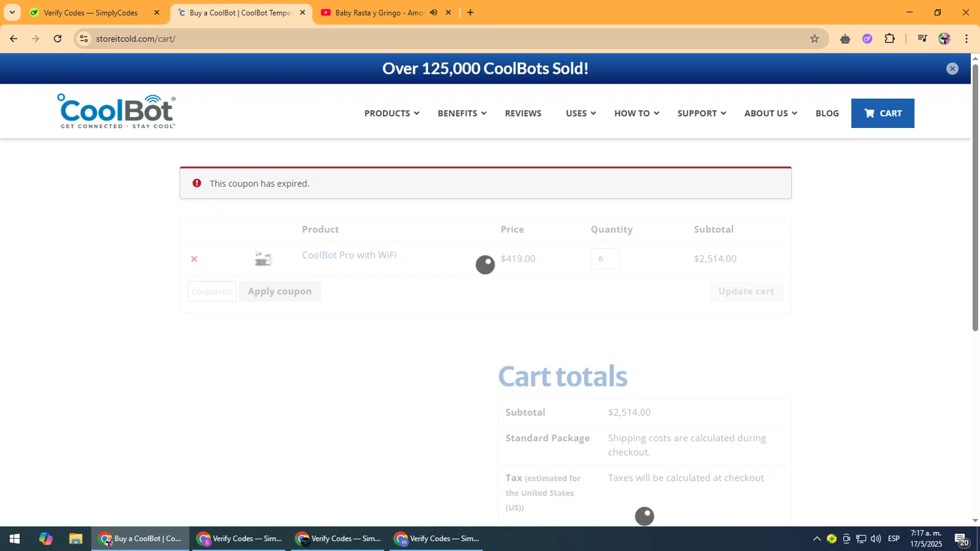
Task: Close the Baby Rasta y Gringo tab
Action: (x=448, y=12)
